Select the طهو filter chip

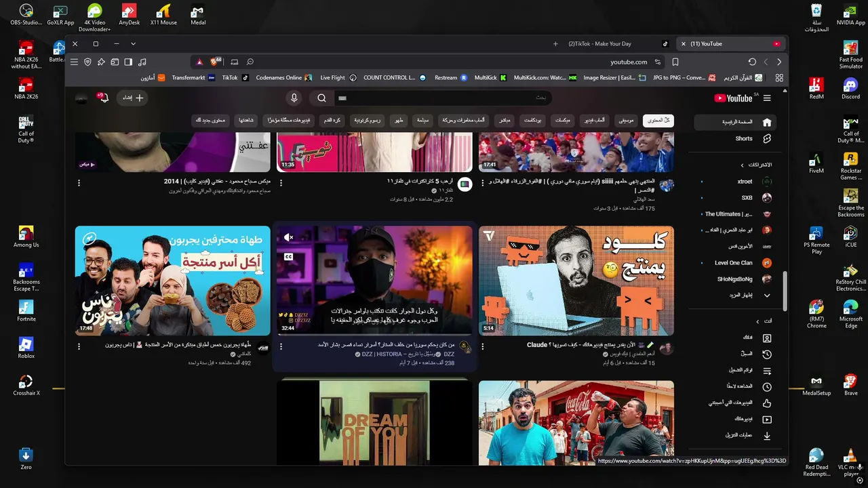399,120
